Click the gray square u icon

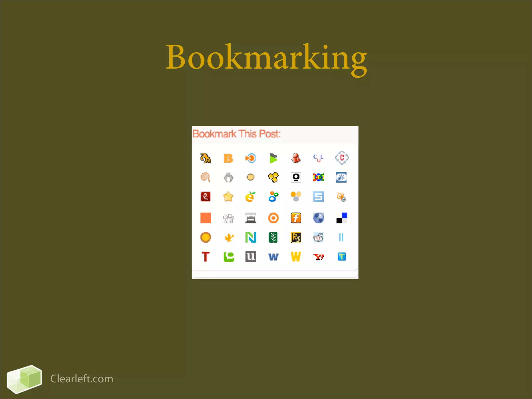click(x=251, y=256)
